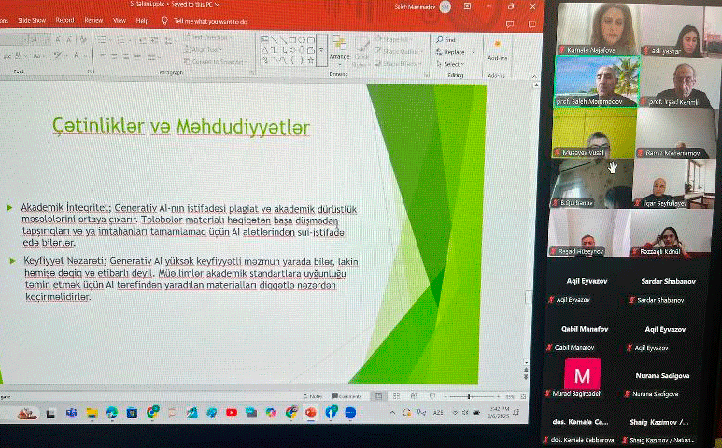Toggle the Comments pane in status bar
Image resolution: width=722 pixels, height=448 pixels.
click(x=348, y=396)
